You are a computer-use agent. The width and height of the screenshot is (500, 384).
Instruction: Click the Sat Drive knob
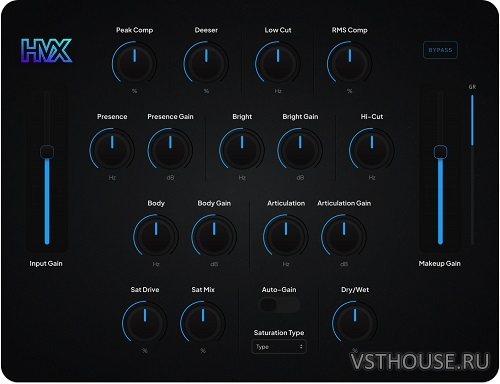[145, 322]
